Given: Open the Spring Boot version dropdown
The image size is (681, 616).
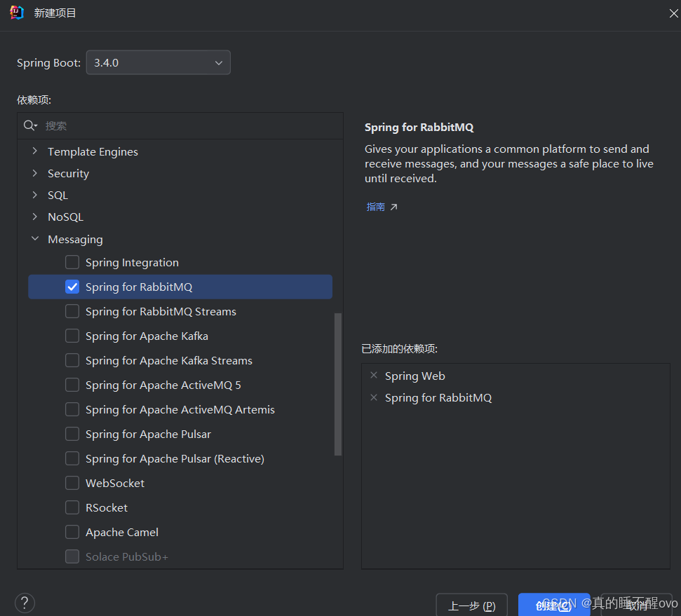Looking at the screenshot, I should click(158, 62).
